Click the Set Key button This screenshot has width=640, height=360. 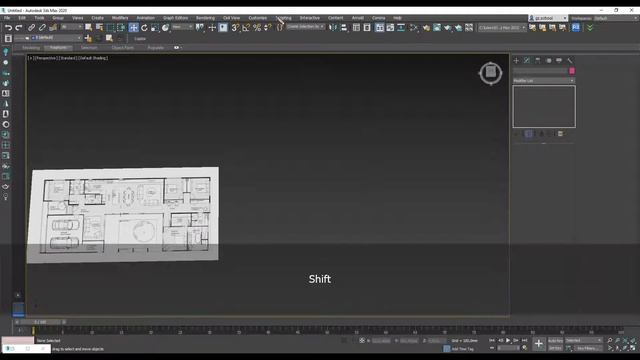pos(555,348)
